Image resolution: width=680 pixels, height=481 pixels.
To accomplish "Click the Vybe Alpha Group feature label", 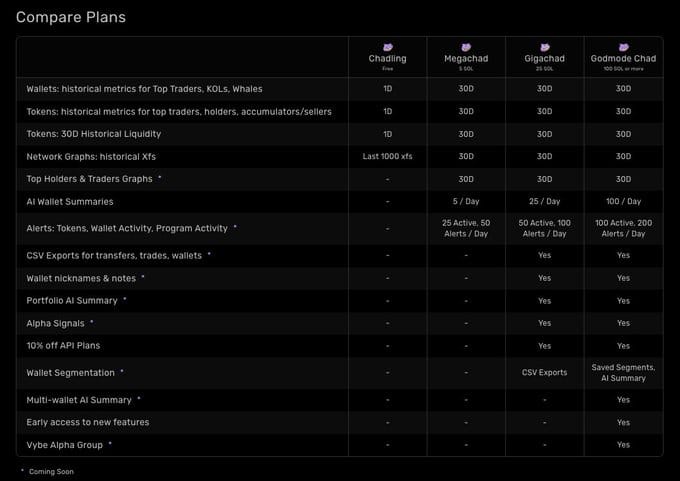I will tap(64, 445).
